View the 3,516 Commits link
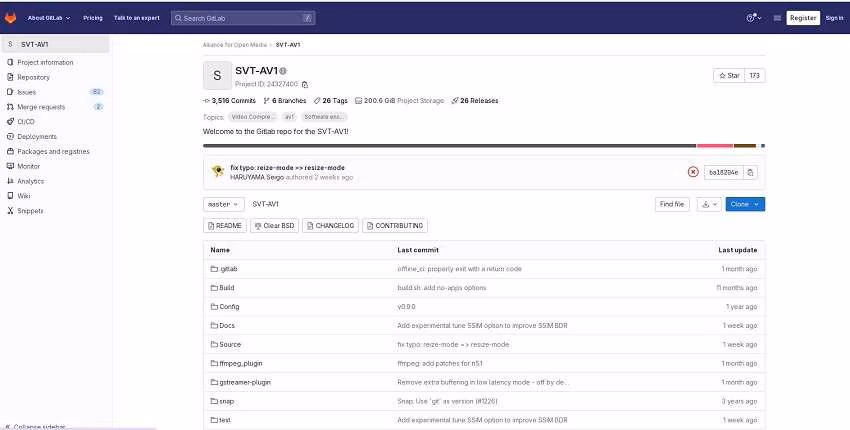The width and height of the screenshot is (850, 430). [229, 101]
